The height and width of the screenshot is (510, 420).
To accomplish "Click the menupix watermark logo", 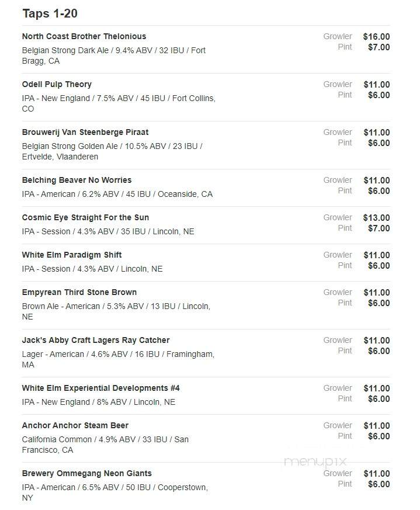I will [x=315, y=462].
